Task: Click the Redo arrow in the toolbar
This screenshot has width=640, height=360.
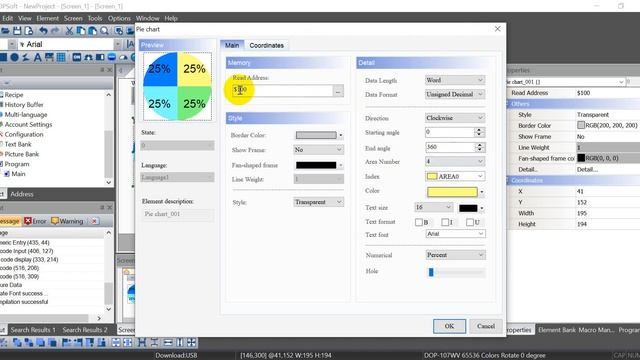Action: pyautogui.click(x=55, y=31)
